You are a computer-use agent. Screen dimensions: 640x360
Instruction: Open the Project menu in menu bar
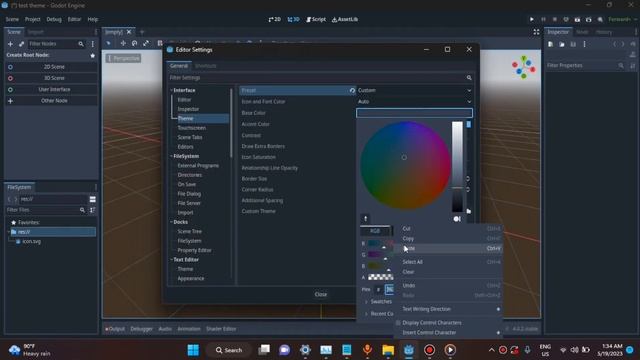(33, 19)
